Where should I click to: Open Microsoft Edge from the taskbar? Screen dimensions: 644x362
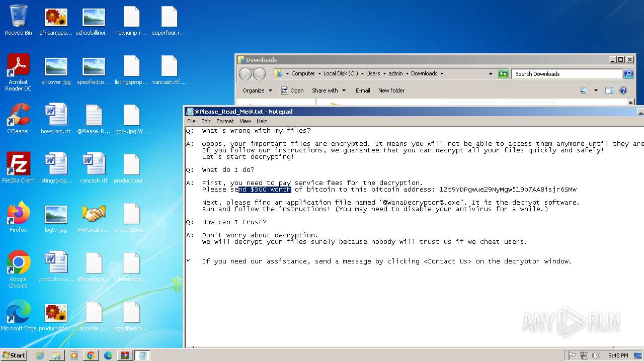click(x=108, y=355)
